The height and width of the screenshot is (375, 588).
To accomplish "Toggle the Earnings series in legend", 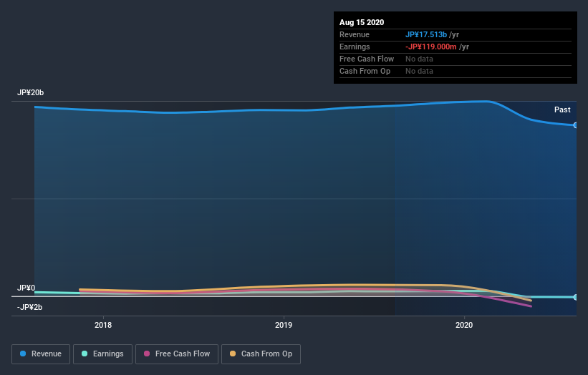I will click(x=102, y=354).
